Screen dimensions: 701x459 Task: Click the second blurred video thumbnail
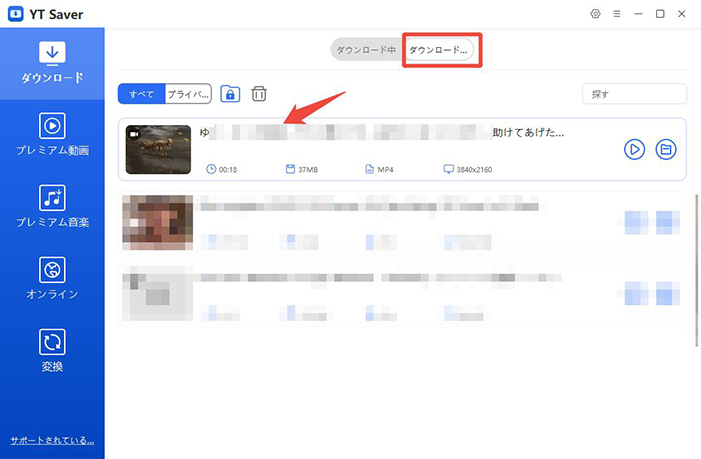coord(158,222)
